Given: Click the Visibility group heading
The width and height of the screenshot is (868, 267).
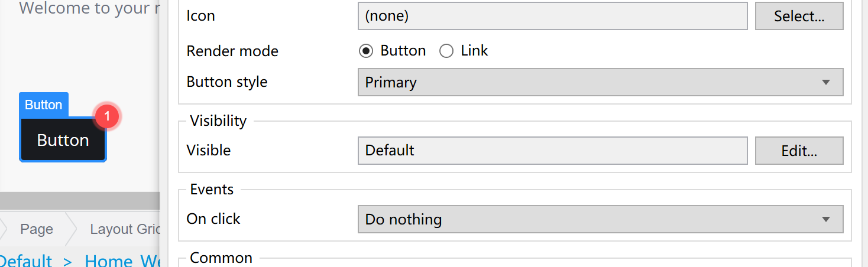Looking at the screenshot, I should coord(218,121).
